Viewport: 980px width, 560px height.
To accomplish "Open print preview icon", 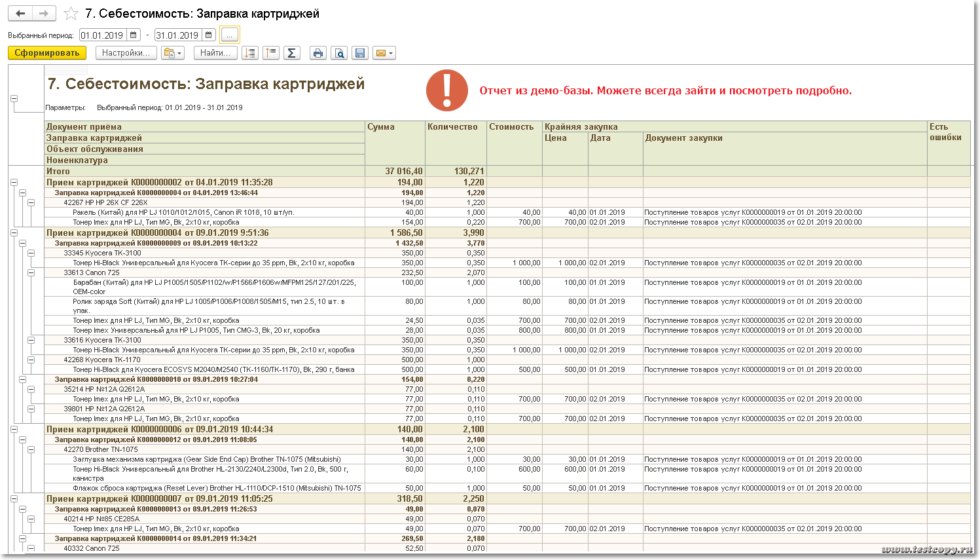I will (339, 53).
